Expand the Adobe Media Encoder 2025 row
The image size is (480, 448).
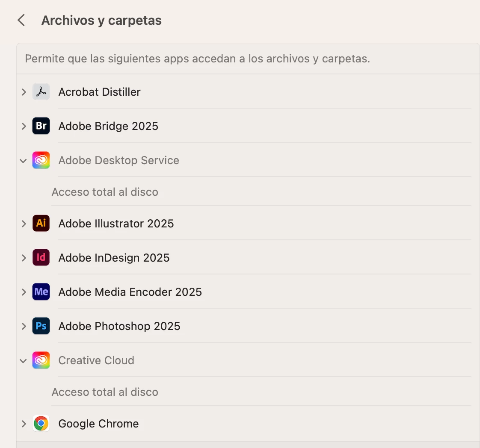[x=24, y=292]
